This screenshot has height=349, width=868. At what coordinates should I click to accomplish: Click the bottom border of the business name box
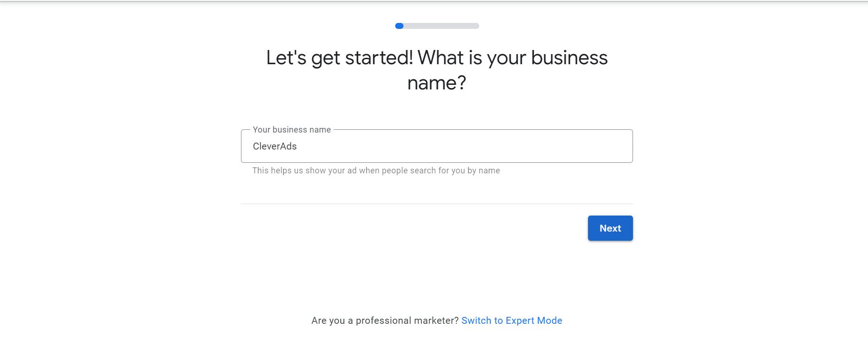pos(436,162)
